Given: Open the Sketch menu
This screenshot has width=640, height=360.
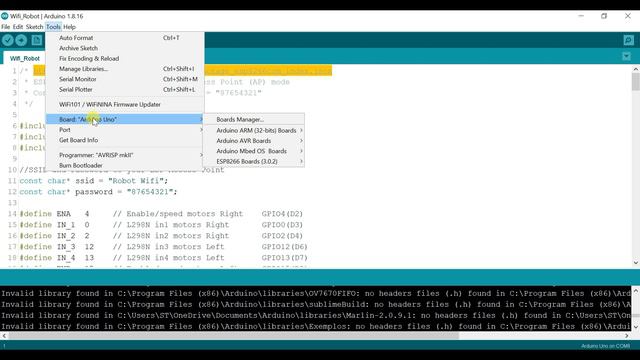Looking at the screenshot, I should tap(34, 27).
